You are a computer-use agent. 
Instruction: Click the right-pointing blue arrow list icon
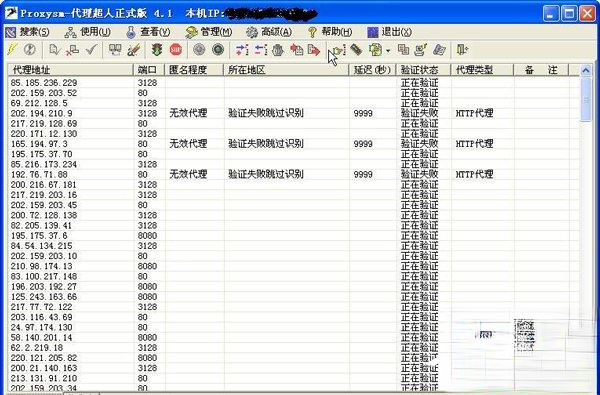242,49
